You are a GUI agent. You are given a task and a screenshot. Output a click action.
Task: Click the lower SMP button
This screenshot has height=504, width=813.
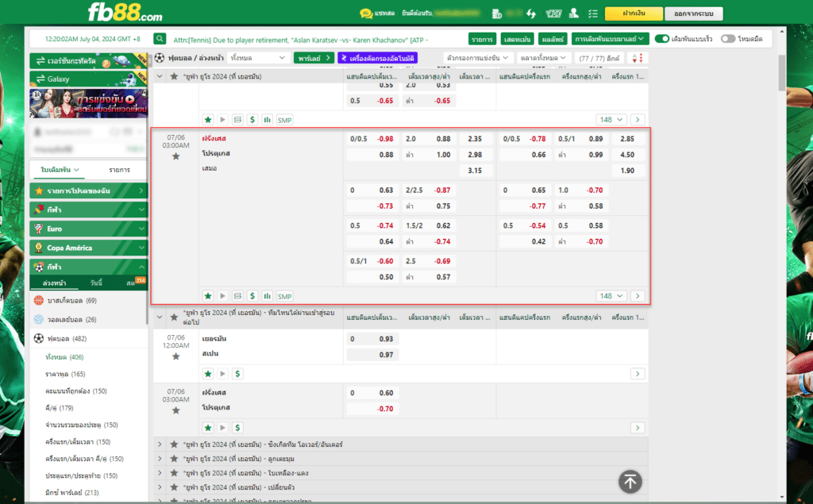(x=284, y=296)
